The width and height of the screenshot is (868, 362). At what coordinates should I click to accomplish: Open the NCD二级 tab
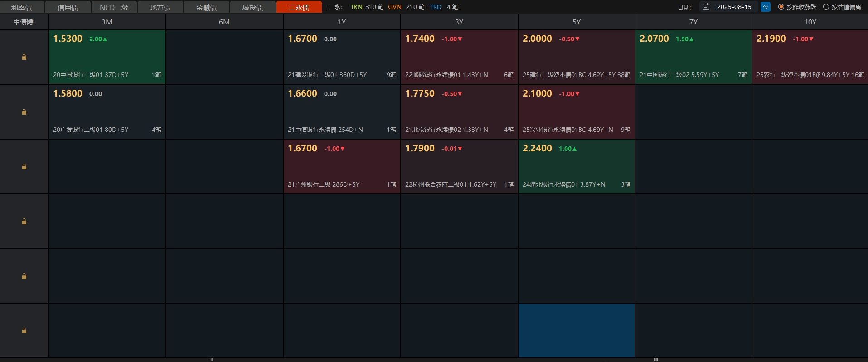(x=114, y=7)
